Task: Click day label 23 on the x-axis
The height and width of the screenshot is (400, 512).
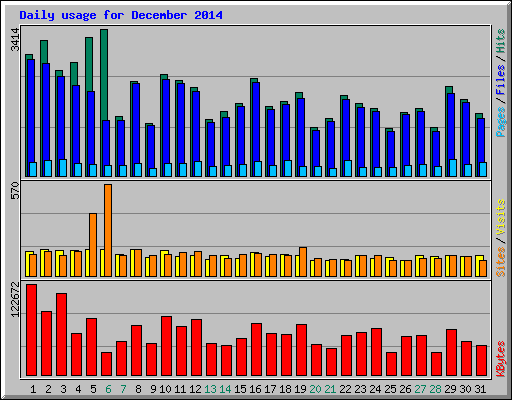Action: click(x=360, y=389)
